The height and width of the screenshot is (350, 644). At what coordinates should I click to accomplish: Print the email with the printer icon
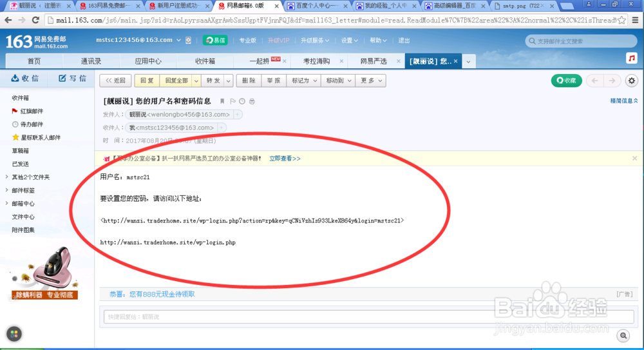coord(252,101)
